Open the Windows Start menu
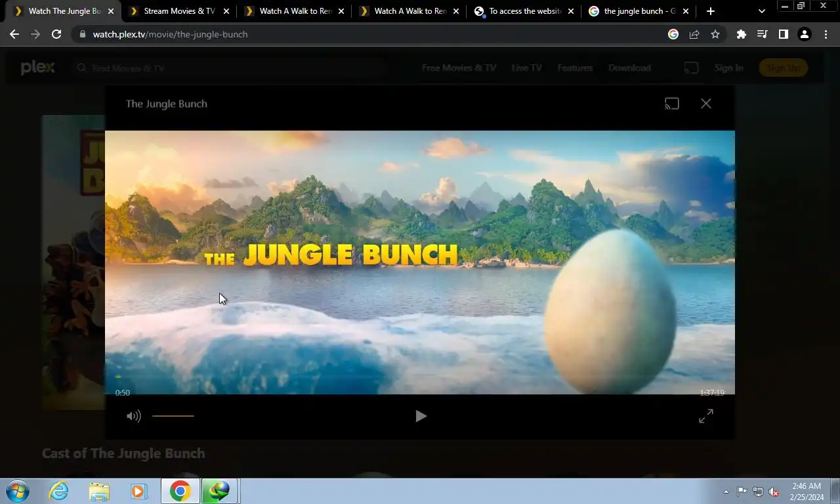 (x=16, y=491)
